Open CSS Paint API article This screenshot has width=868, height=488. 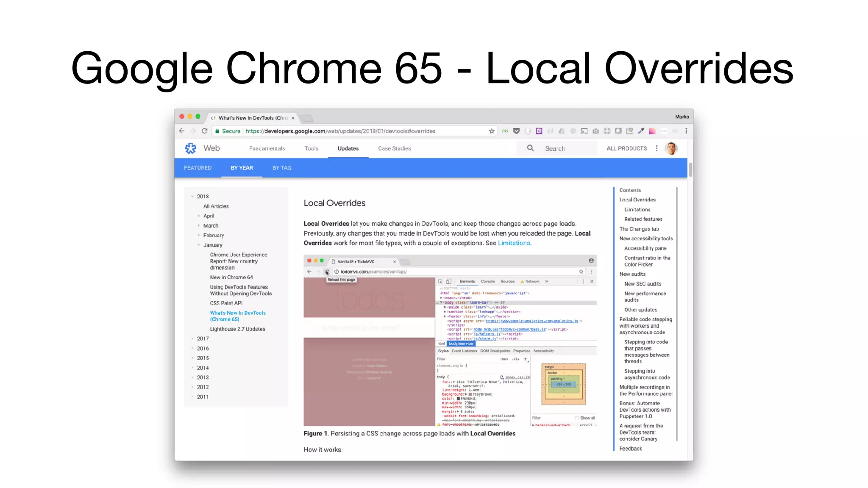click(x=226, y=303)
